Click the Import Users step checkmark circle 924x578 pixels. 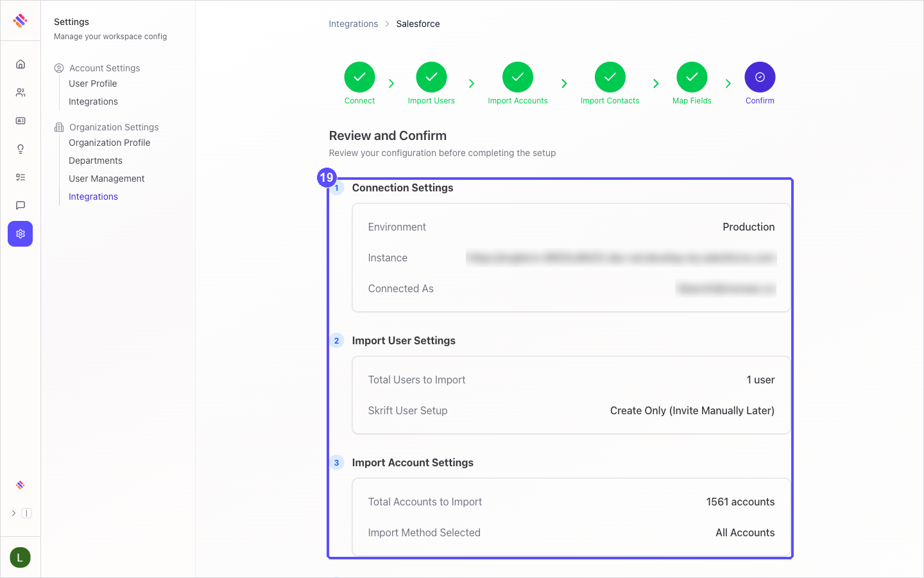pos(431,77)
